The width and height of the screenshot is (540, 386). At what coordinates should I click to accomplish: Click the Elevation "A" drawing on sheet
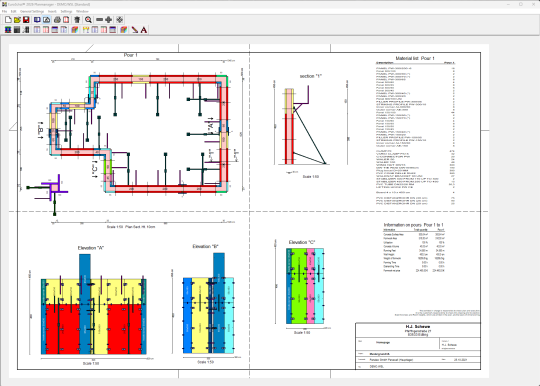[x=94, y=304]
